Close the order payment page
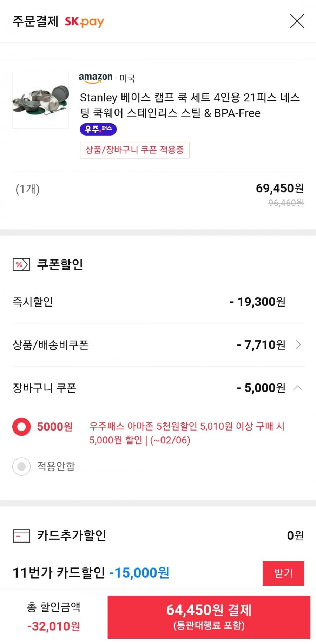This screenshot has height=644, width=316. 297,21
